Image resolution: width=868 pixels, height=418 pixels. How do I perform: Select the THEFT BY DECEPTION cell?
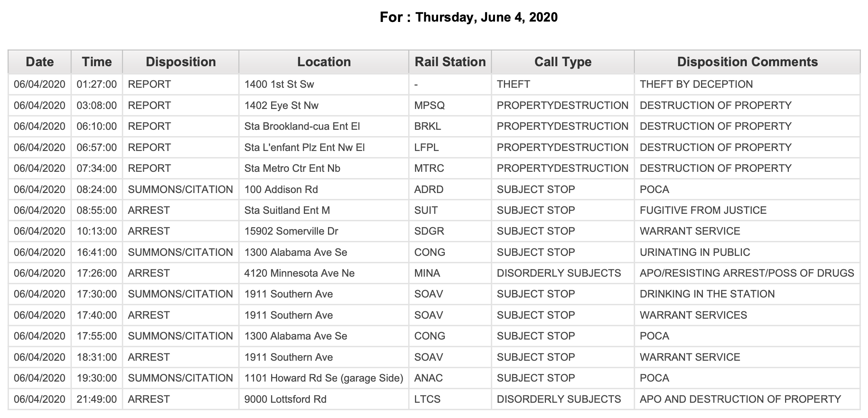[x=696, y=84]
